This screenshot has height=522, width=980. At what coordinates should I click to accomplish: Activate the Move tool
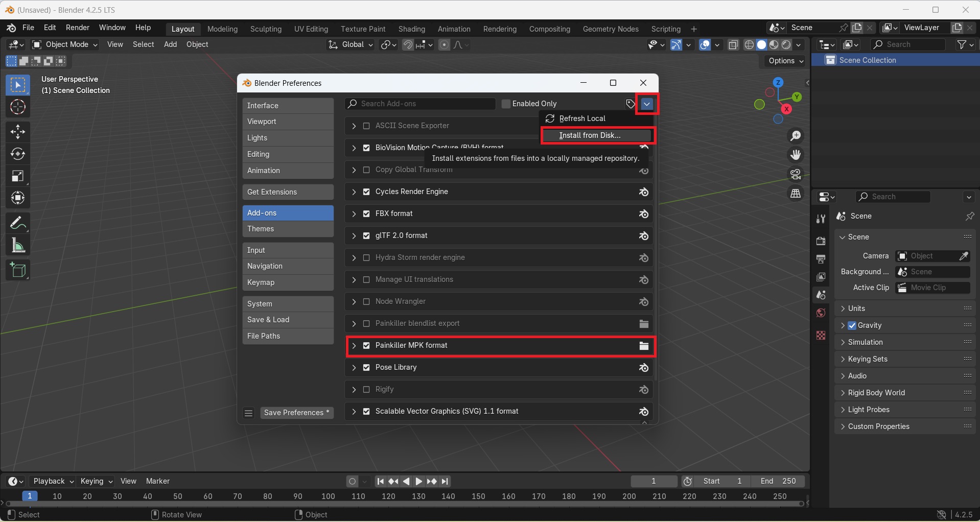coord(18,132)
